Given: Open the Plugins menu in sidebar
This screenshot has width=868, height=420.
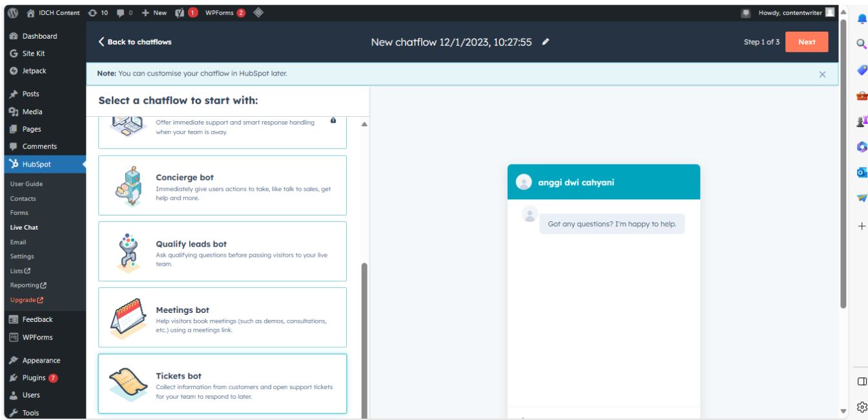Looking at the screenshot, I should (37, 377).
